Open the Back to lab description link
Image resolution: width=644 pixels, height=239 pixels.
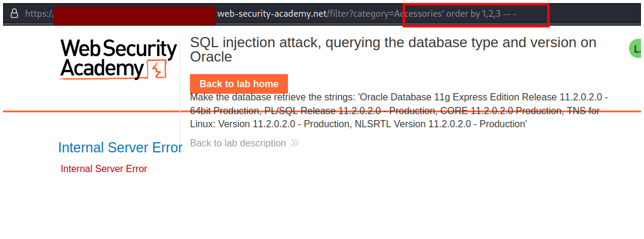(238, 143)
